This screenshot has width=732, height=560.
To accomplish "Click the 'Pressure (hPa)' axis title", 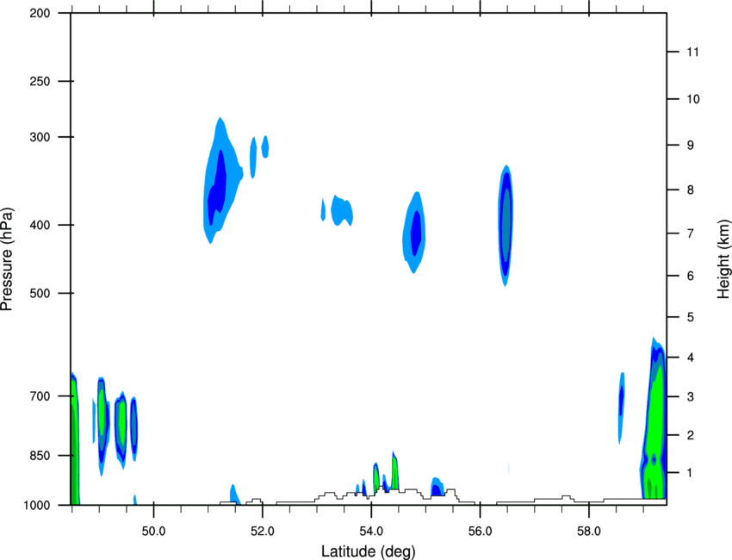I will [x=7, y=258].
